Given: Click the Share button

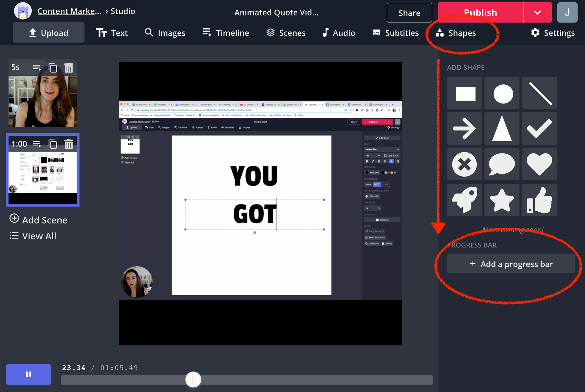Looking at the screenshot, I should [x=409, y=13].
